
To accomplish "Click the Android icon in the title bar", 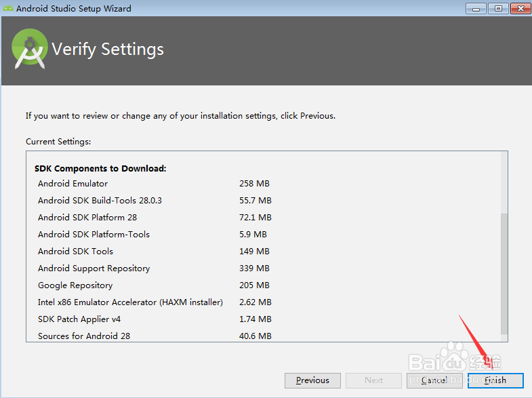I will click(x=8, y=8).
